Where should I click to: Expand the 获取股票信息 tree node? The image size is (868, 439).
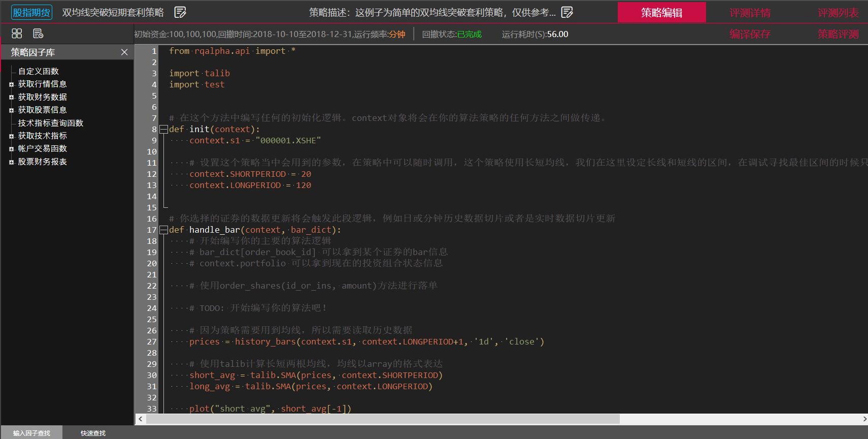click(11, 110)
